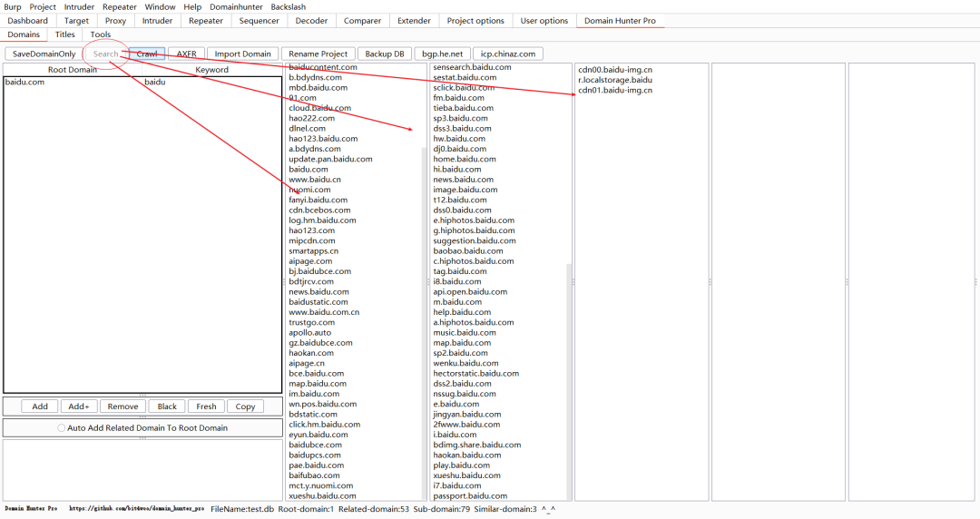This screenshot has width=980, height=519.
Task: Select the Domains sub-tab
Action: pyautogui.click(x=24, y=34)
